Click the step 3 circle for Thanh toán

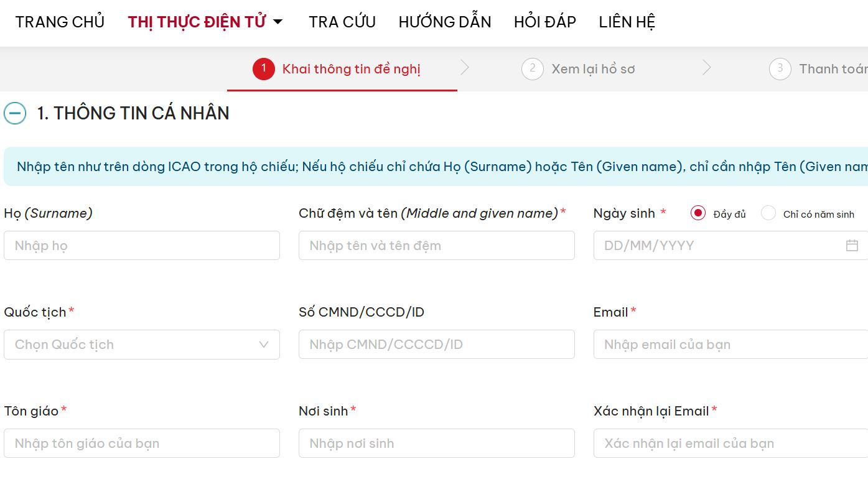(x=780, y=69)
